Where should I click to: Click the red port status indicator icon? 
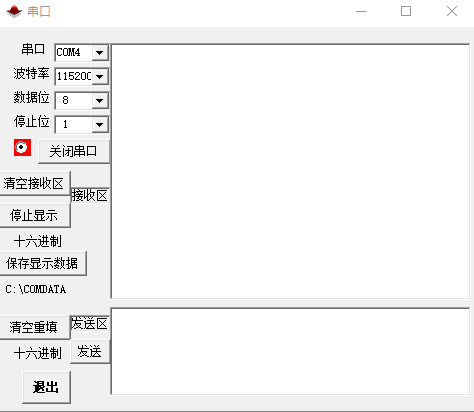click(x=22, y=147)
